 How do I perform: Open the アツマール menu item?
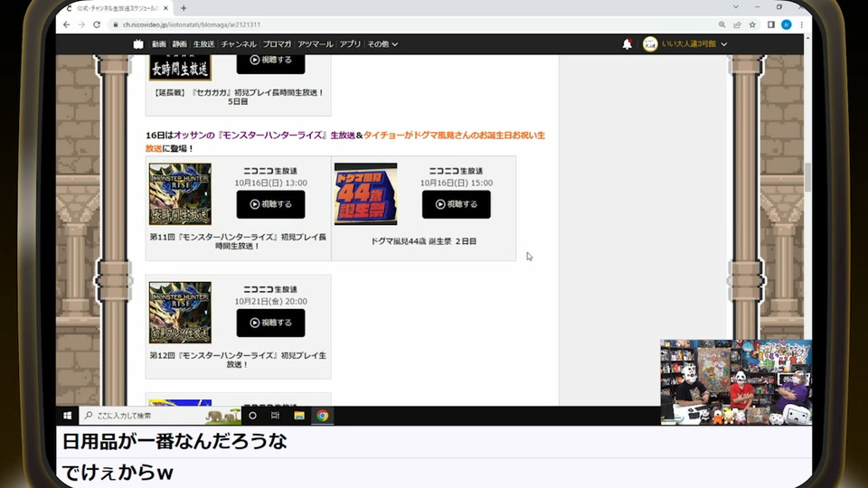315,44
